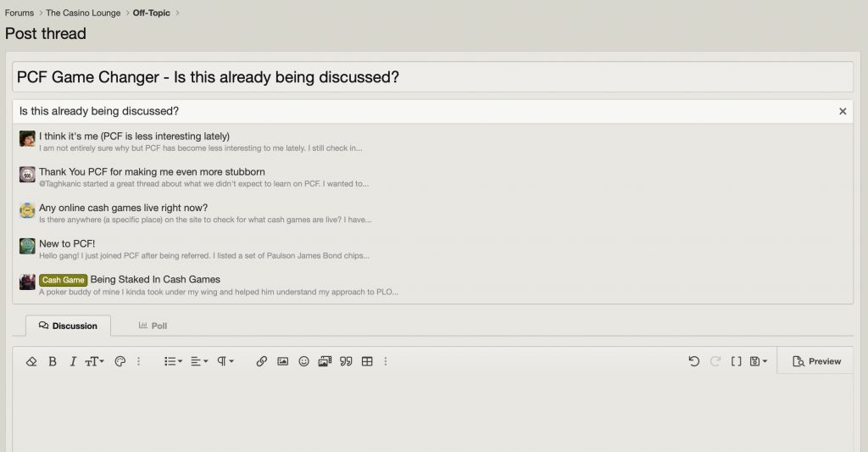Screen dimensions: 868x452
Task: Open thread 'I think it's me (PCF is less interesting lately)'
Action: pyautogui.click(x=135, y=137)
